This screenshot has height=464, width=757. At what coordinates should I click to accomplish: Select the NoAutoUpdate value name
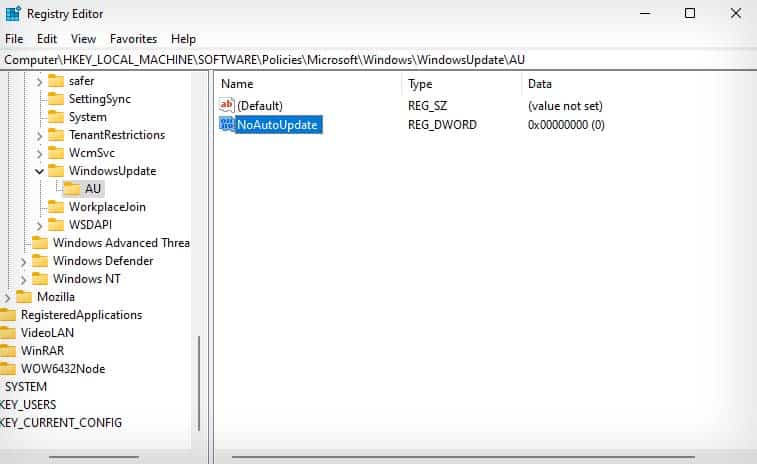click(x=278, y=125)
